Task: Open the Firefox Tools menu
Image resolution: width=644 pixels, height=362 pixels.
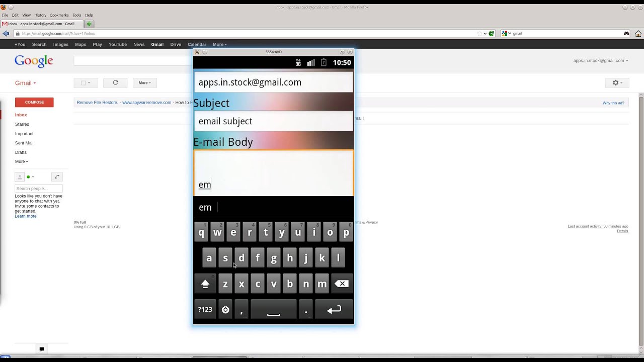Action: (76, 15)
